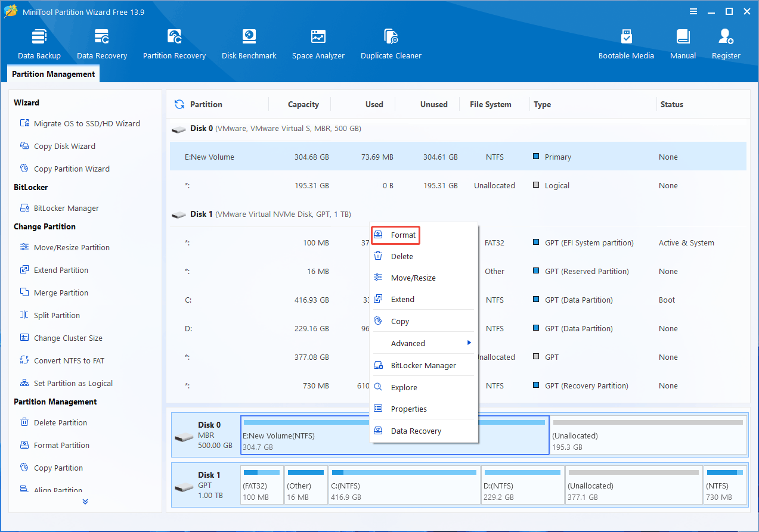Sort by the Capacity column header
759x532 pixels.
[303, 104]
